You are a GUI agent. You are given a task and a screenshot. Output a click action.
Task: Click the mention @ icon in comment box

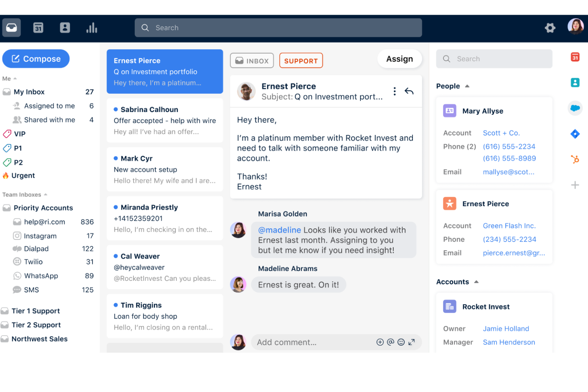(x=391, y=342)
